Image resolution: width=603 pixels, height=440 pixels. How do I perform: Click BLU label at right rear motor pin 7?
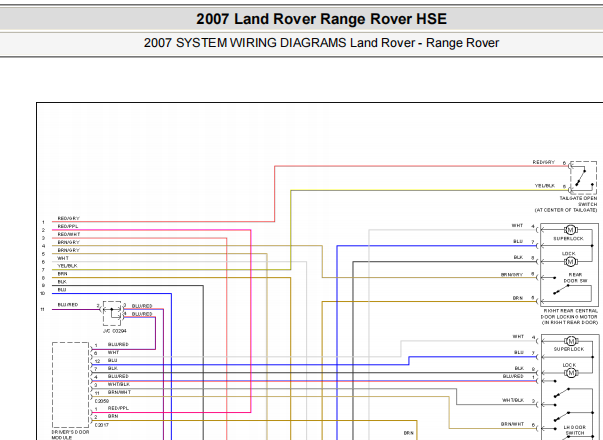[x=518, y=242]
